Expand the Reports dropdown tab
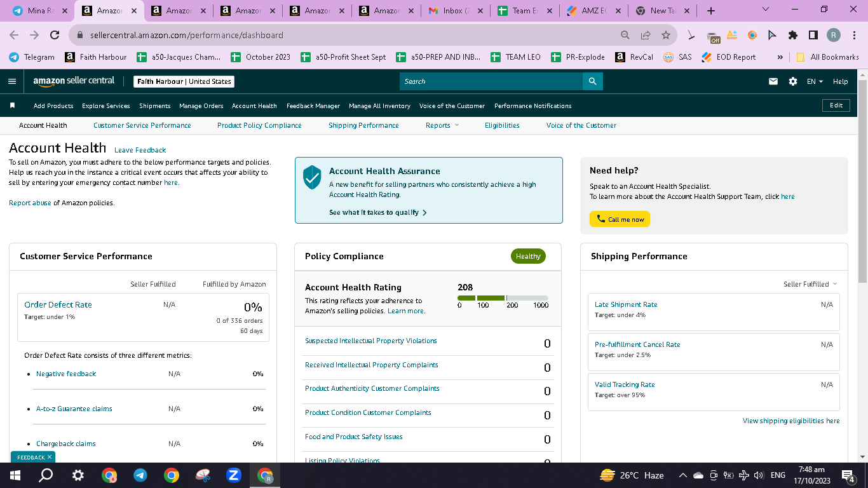The width and height of the screenshot is (868, 488). click(442, 125)
